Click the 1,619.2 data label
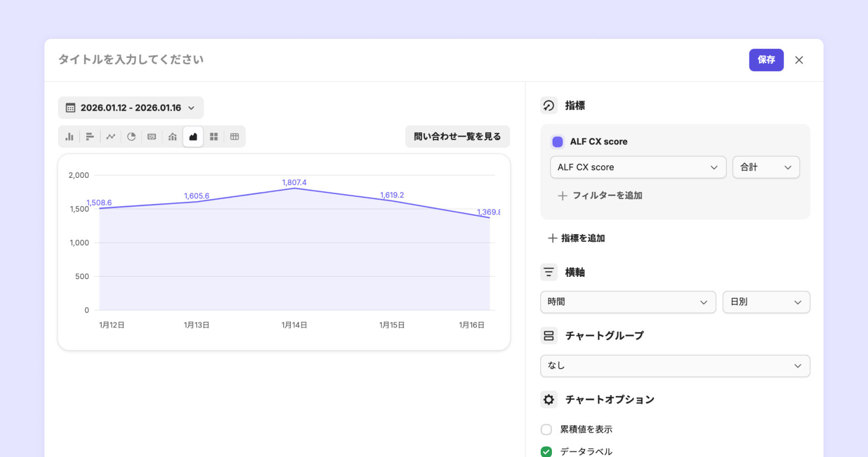Image resolution: width=868 pixels, height=457 pixels. click(392, 195)
